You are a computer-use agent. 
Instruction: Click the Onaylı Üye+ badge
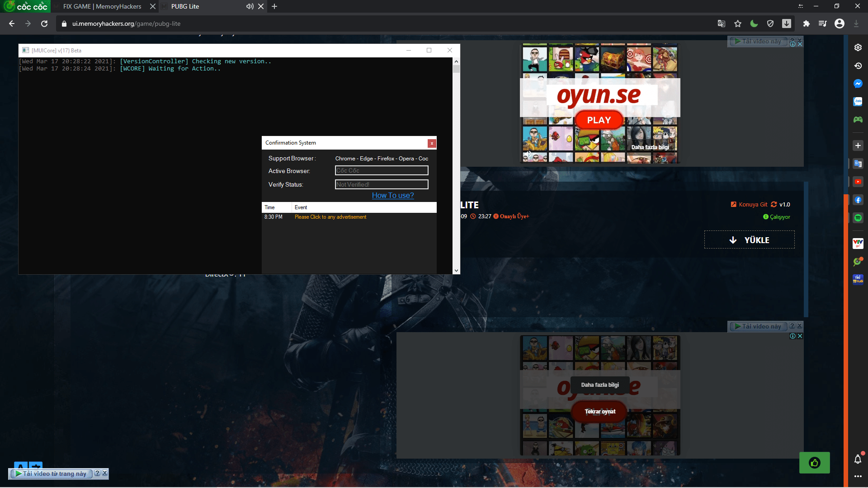point(511,216)
